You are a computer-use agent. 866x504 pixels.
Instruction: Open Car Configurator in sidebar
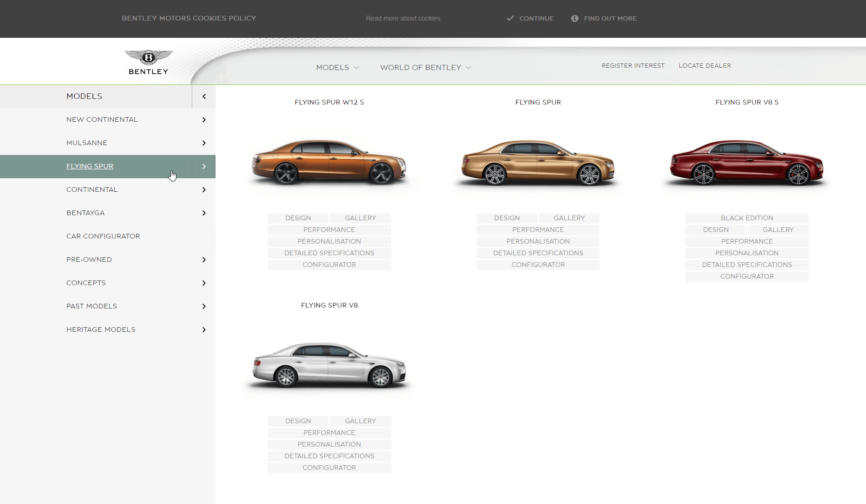103,236
